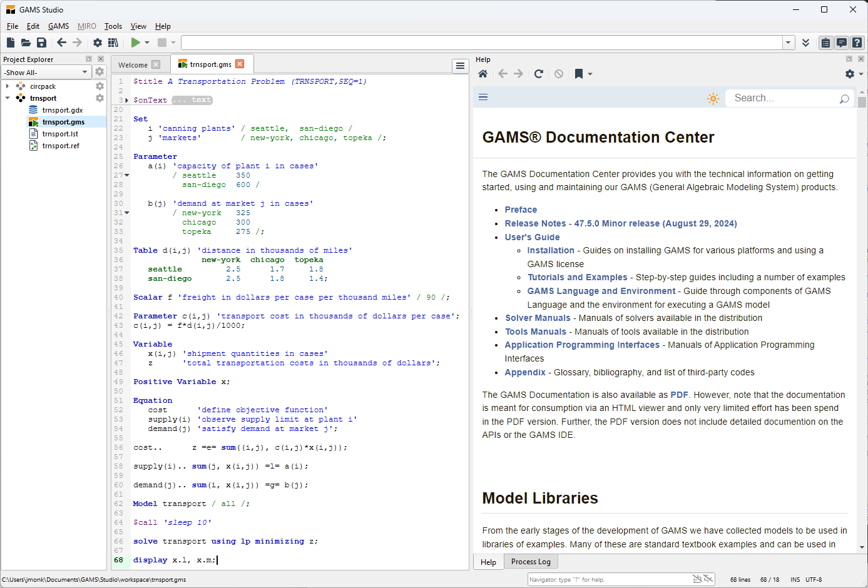The height and width of the screenshot is (588, 868).
Task: Click the Tutorials and Examples link
Action: (577, 277)
